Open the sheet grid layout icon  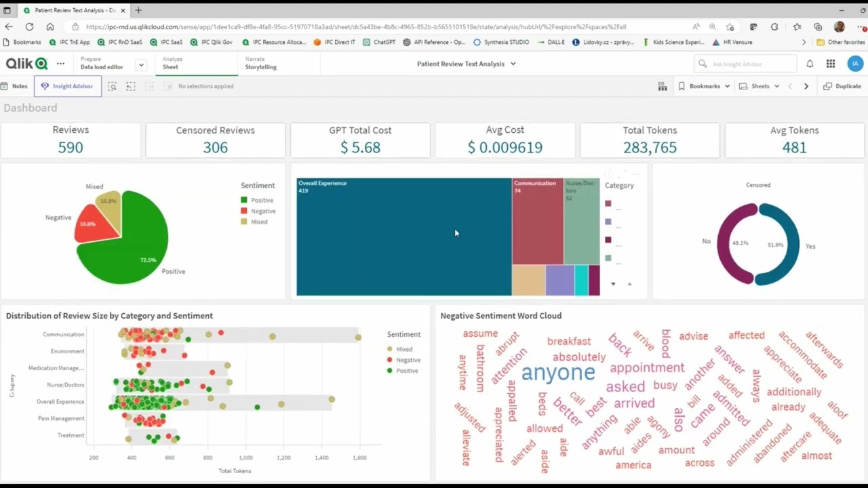(663, 86)
